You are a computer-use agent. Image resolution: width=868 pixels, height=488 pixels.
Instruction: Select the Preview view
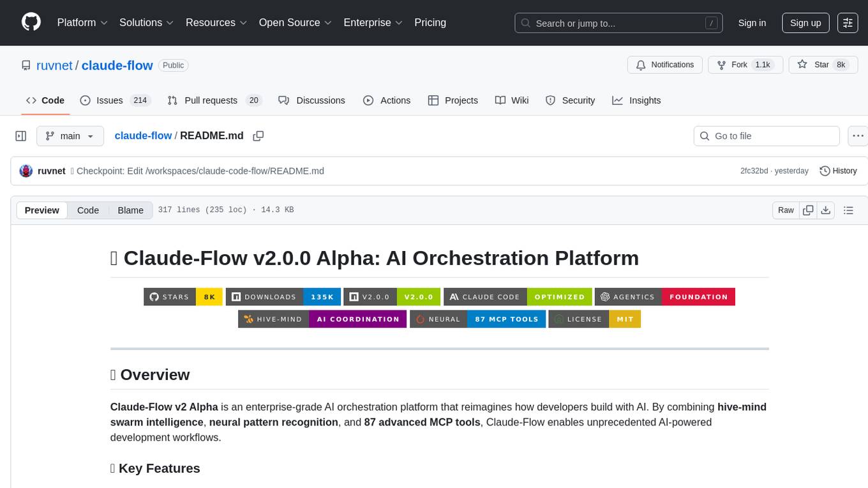(42, 210)
